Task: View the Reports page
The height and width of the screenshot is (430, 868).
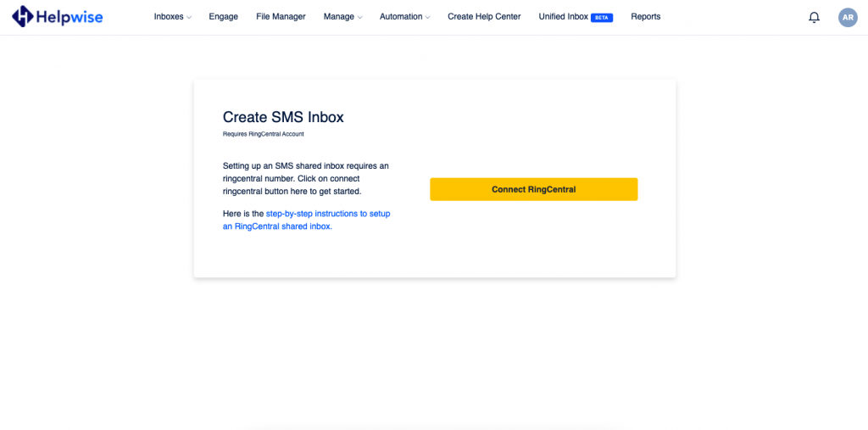Action: [645, 17]
